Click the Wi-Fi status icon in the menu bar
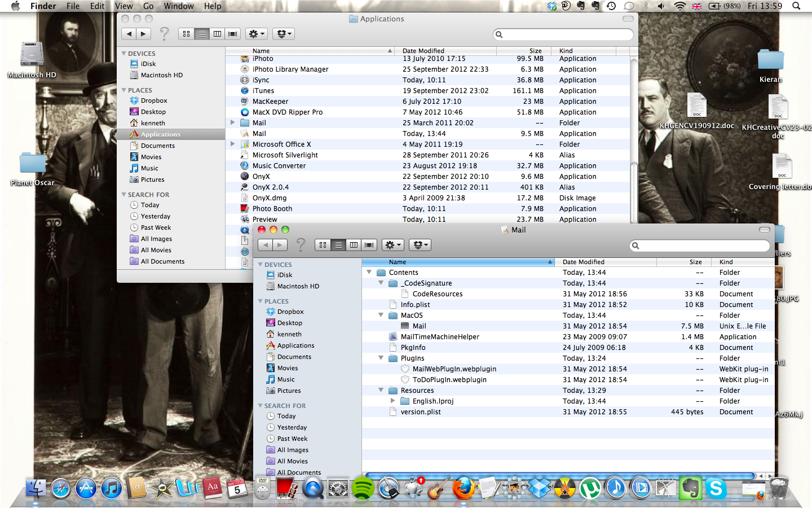The width and height of the screenshot is (812, 508). (x=680, y=6)
